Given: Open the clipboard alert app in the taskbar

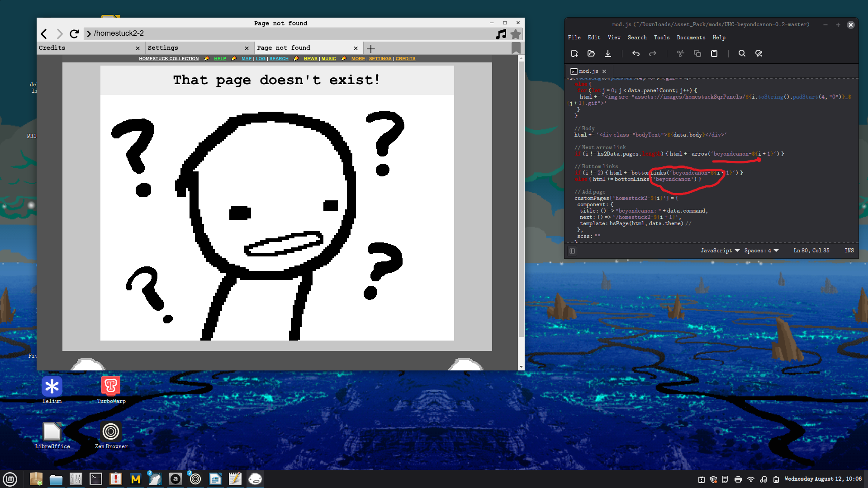Looking at the screenshot, I should [x=116, y=479].
